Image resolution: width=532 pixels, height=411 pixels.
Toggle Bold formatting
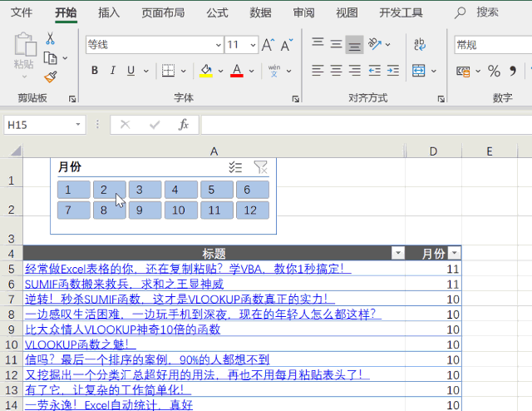[x=95, y=71]
